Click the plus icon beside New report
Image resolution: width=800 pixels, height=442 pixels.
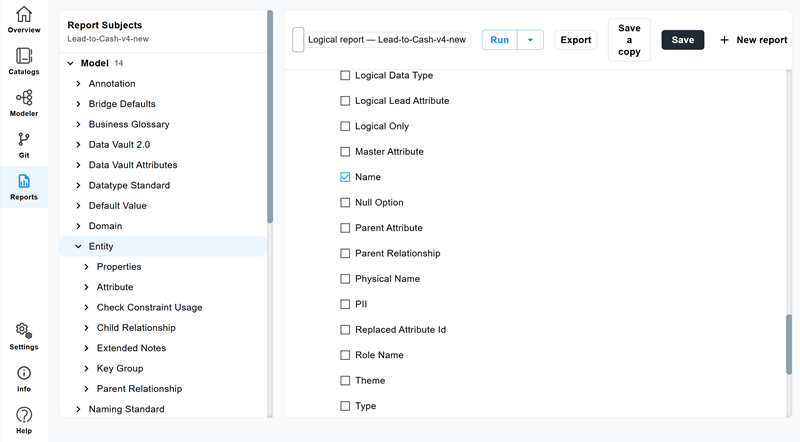(724, 40)
